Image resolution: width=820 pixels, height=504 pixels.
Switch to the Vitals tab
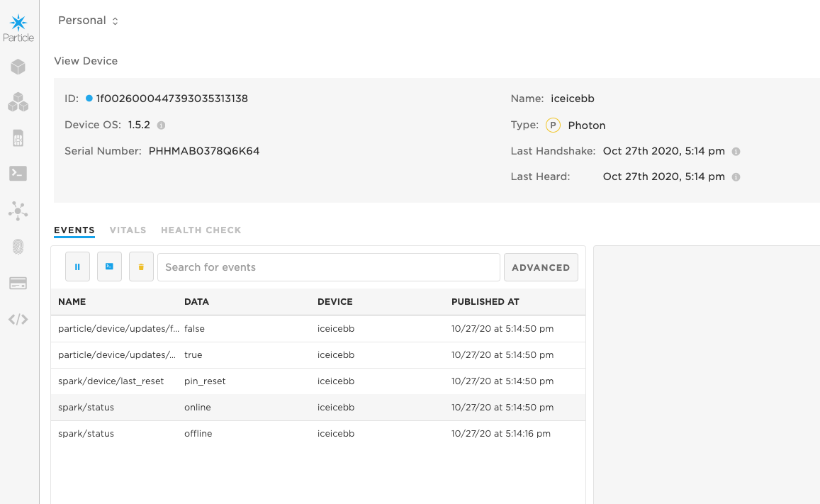pos(128,230)
